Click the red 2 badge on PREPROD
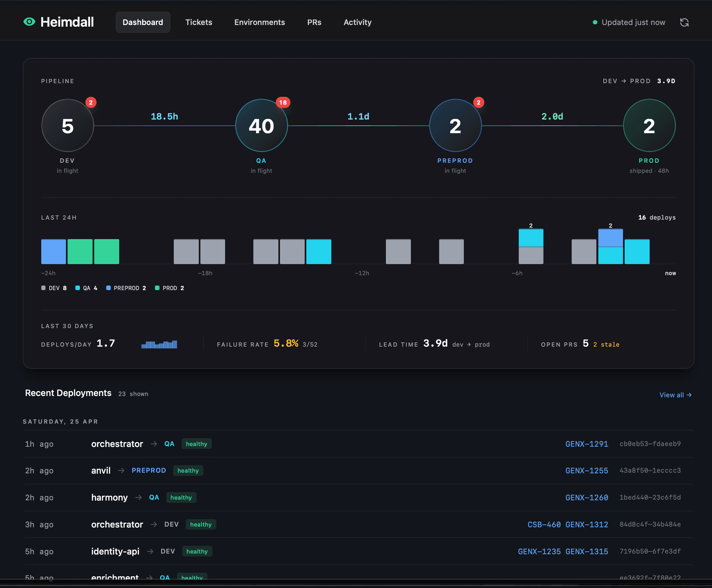 [x=478, y=102]
